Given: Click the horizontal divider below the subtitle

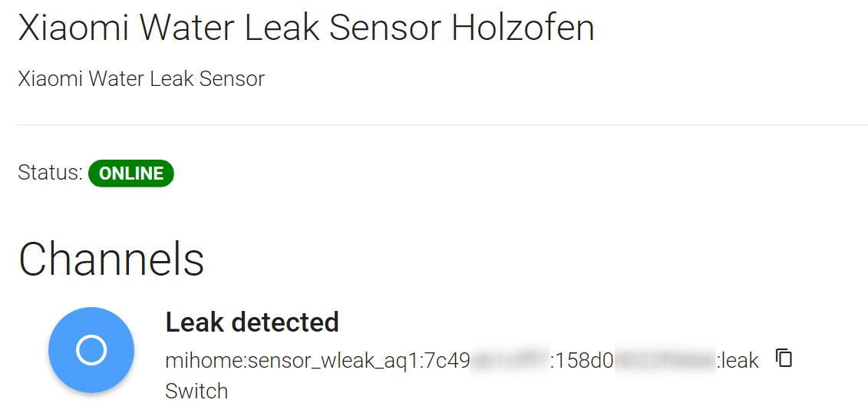Looking at the screenshot, I should click(442, 124).
